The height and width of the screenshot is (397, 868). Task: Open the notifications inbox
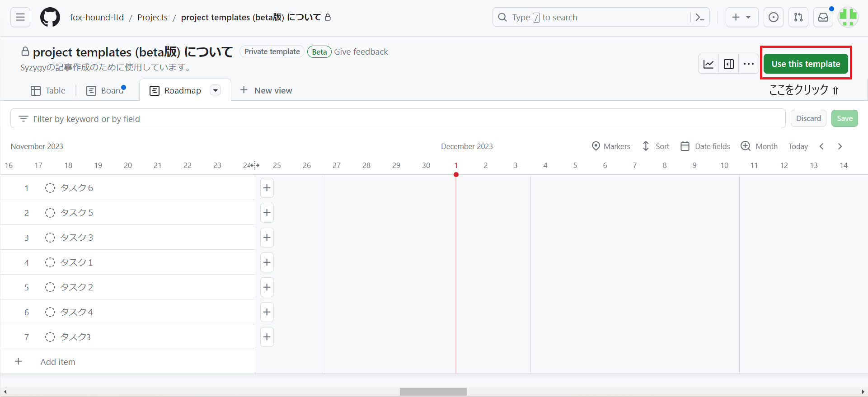pos(823,17)
